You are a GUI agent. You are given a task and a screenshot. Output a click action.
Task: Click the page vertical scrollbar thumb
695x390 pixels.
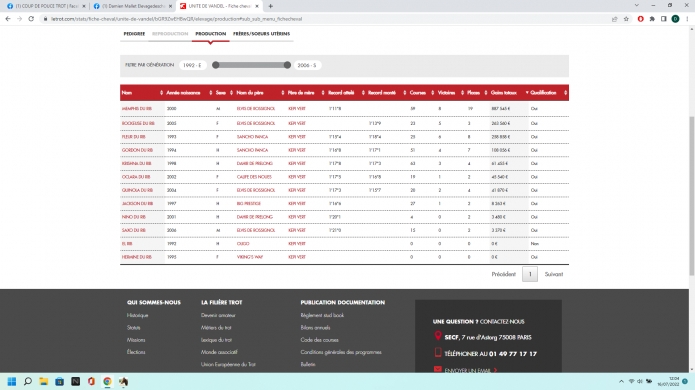(691, 195)
